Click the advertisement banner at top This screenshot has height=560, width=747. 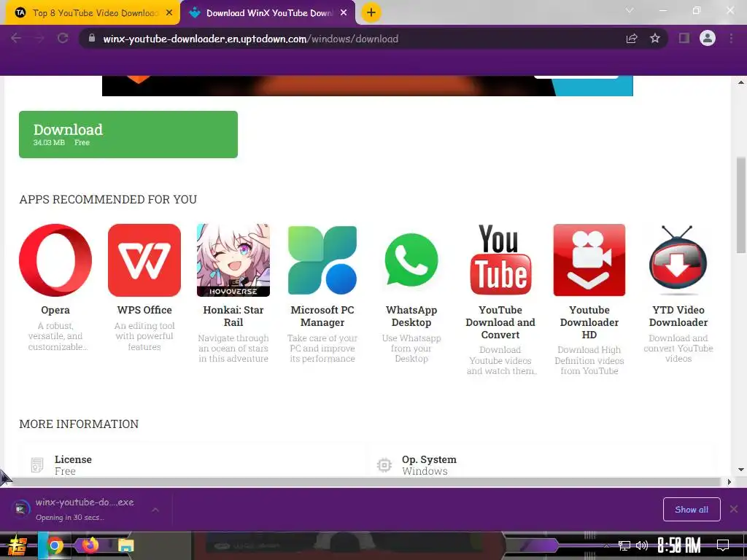[368, 86]
